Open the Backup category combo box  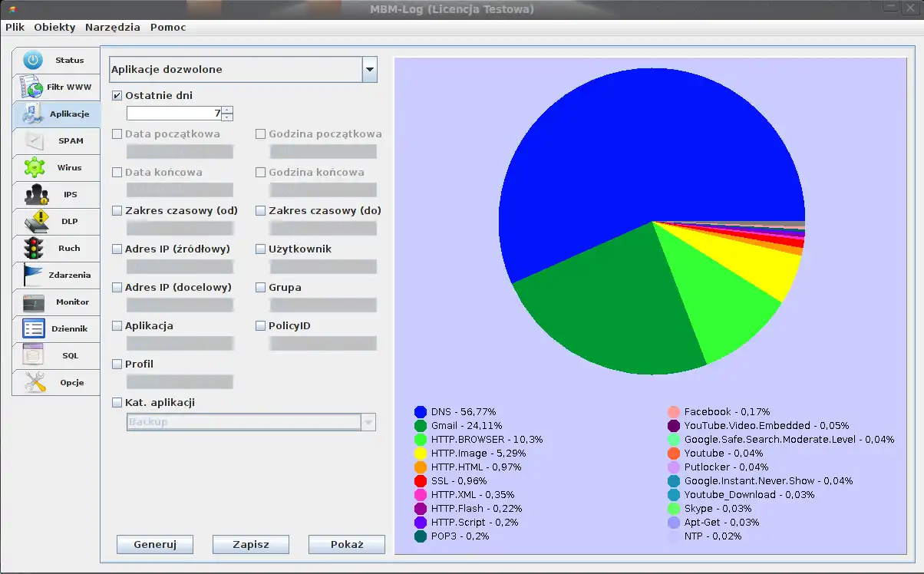pos(251,422)
